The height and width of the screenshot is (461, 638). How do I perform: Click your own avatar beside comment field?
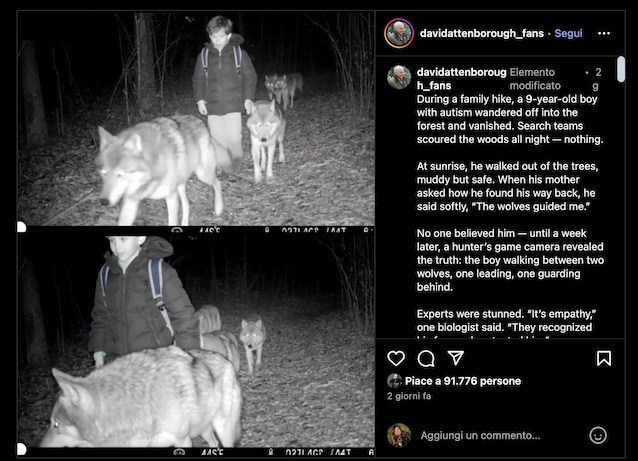[x=399, y=435]
